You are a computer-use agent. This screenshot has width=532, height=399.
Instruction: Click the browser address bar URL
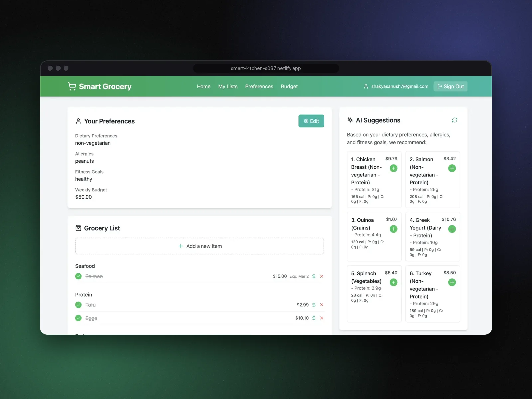(x=266, y=68)
